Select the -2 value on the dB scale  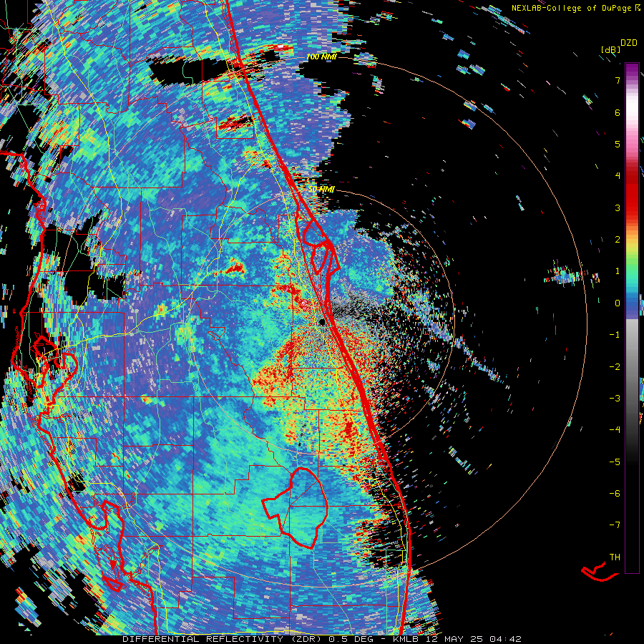point(615,367)
